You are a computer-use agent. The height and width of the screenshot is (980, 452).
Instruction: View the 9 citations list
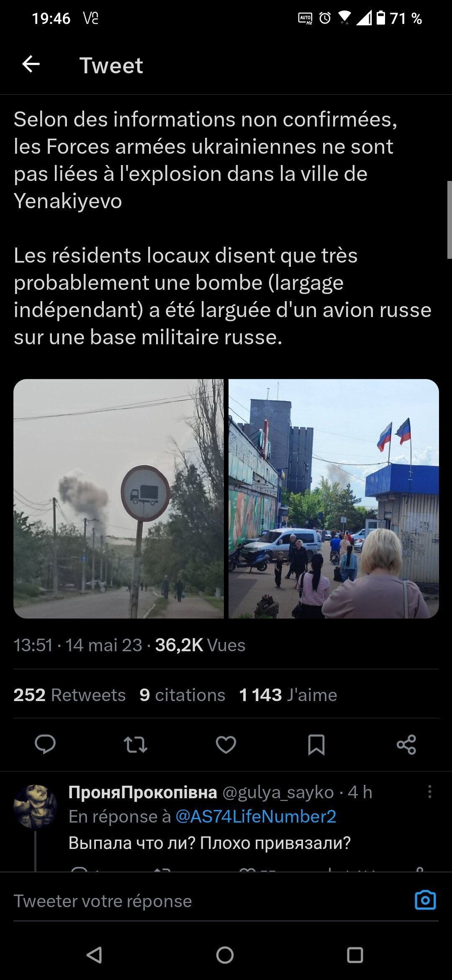tap(182, 695)
